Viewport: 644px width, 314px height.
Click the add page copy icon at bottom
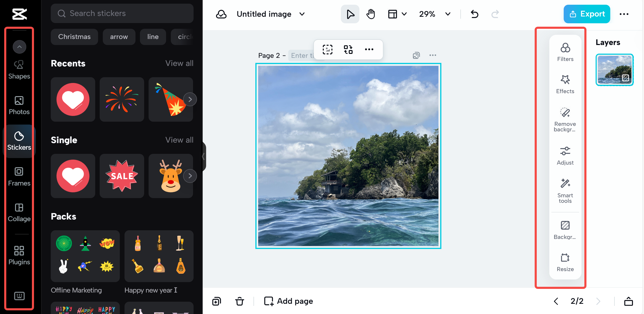pos(217,301)
